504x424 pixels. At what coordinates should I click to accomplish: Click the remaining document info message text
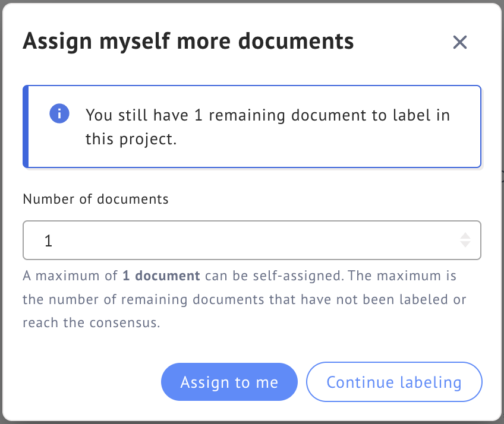[267, 127]
